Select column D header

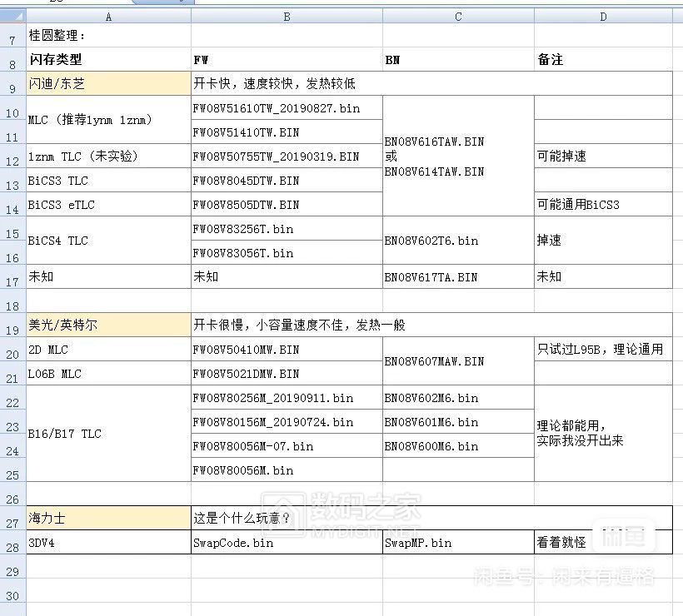(603, 17)
